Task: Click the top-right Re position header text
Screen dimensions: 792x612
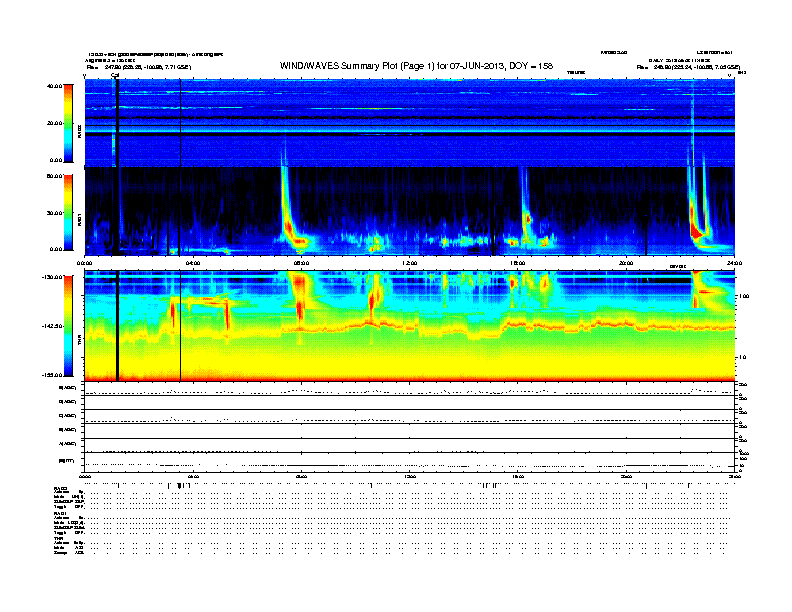Action: tap(688, 67)
